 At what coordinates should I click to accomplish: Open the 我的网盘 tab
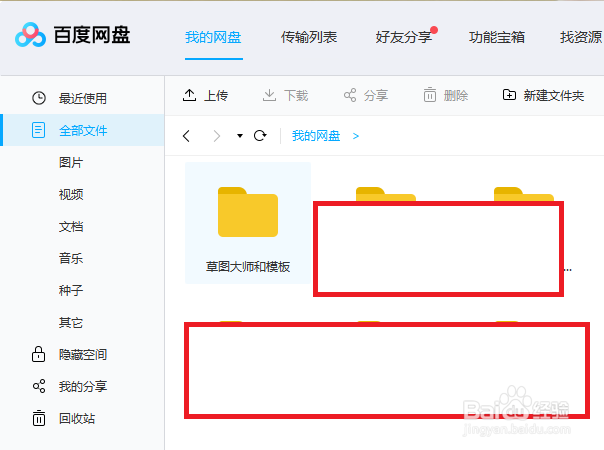coord(213,37)
